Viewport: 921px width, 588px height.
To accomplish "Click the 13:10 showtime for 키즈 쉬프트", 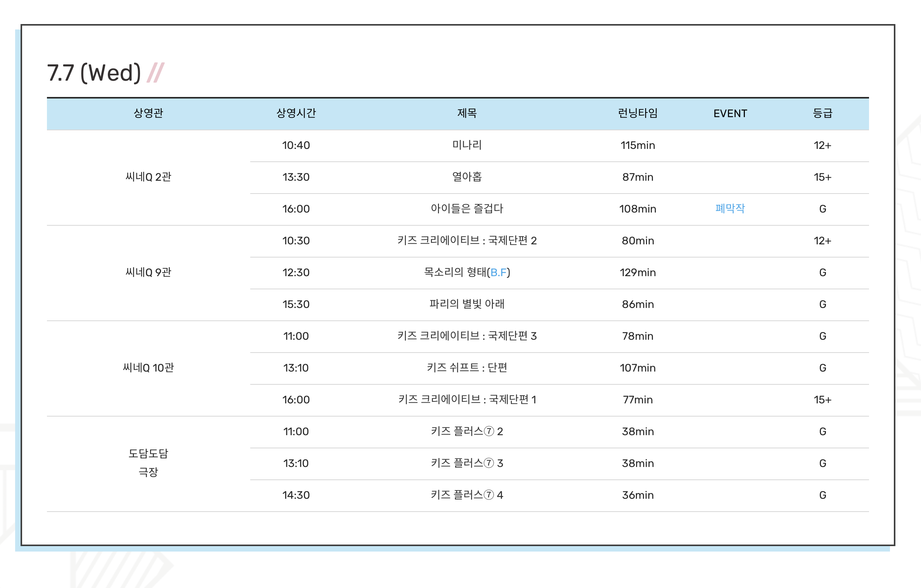I will (x=296, y=368).
